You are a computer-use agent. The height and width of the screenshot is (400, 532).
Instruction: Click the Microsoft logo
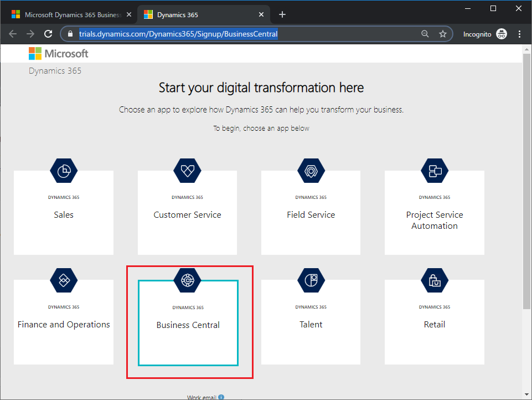click(x=58, y=54)
